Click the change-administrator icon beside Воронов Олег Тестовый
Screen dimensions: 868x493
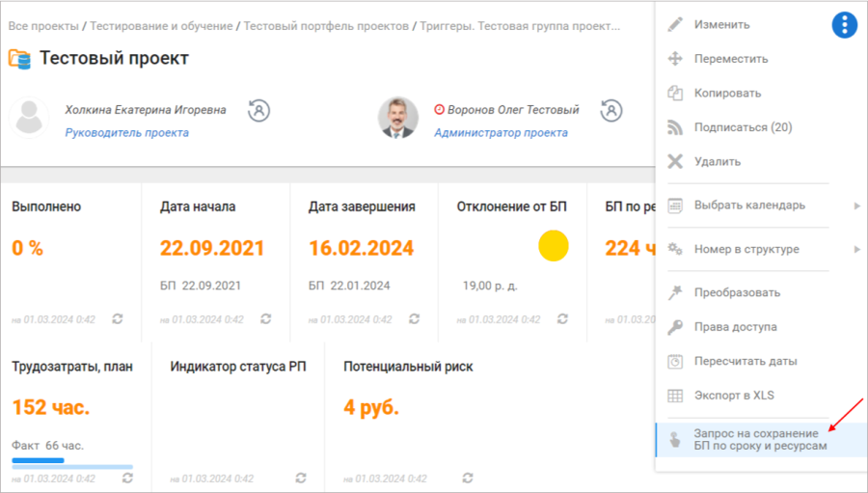[611, 111]
